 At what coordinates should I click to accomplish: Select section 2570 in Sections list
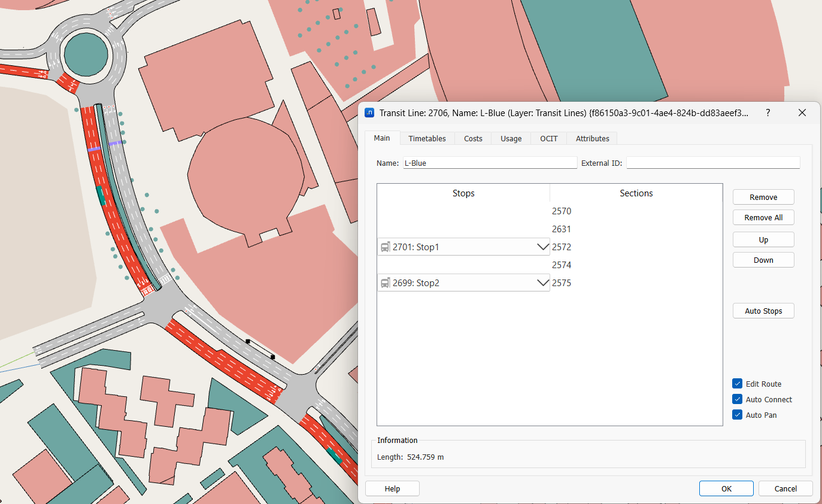(x=562, y=211)
